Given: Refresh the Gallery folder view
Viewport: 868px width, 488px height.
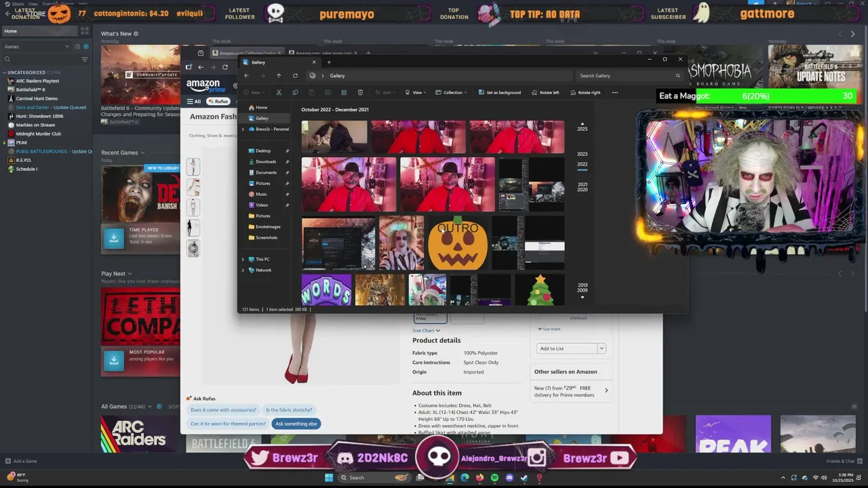Looking at the screenshot, I should (295, 76).
